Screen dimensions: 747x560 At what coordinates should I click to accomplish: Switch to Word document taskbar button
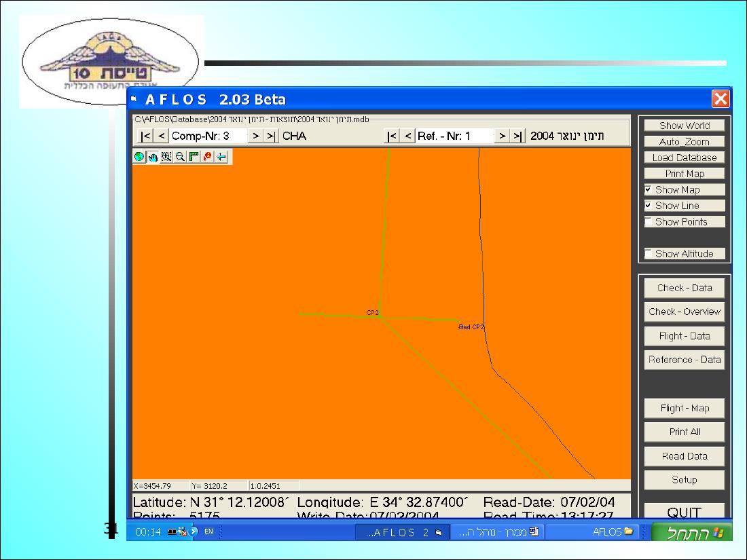pyautogui.click(x=497, y=532)
